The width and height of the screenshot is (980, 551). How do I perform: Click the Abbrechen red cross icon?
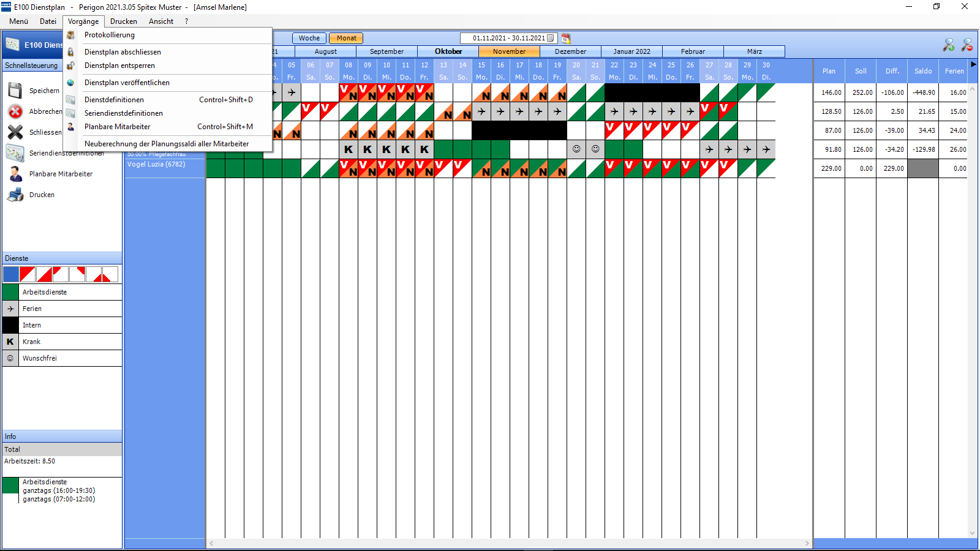(13, 111)
